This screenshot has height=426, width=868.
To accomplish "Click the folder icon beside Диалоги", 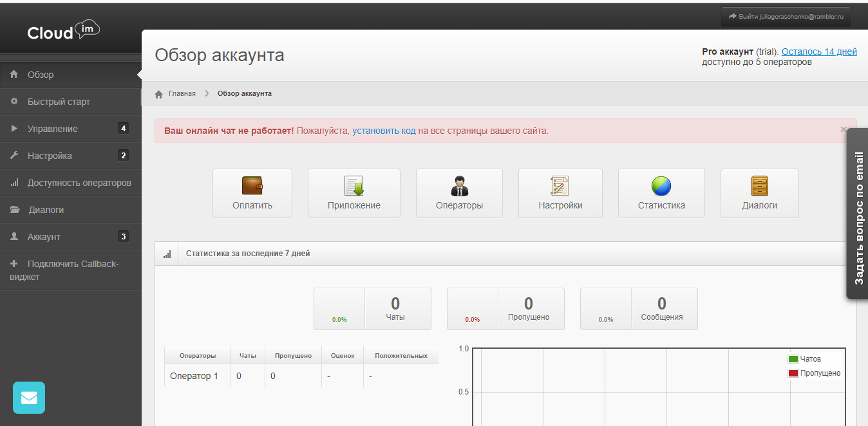I will point(15,210).
